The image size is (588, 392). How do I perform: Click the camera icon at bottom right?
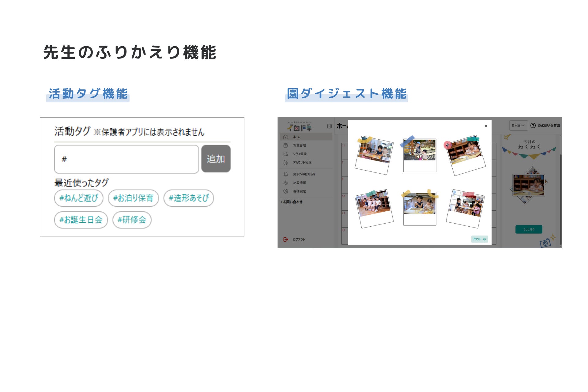pos(545,243)
